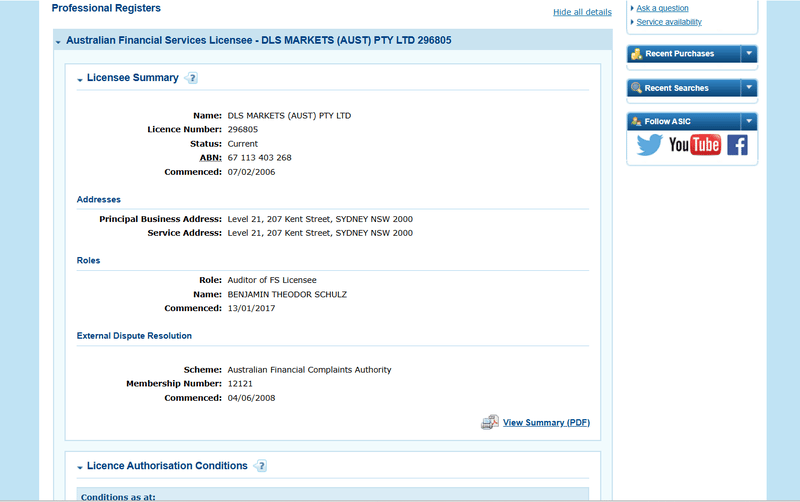Image resolution: width=800 pixels, height=502 pixels.
Task: Open the Ask a question link
Action: coord(662,8)
